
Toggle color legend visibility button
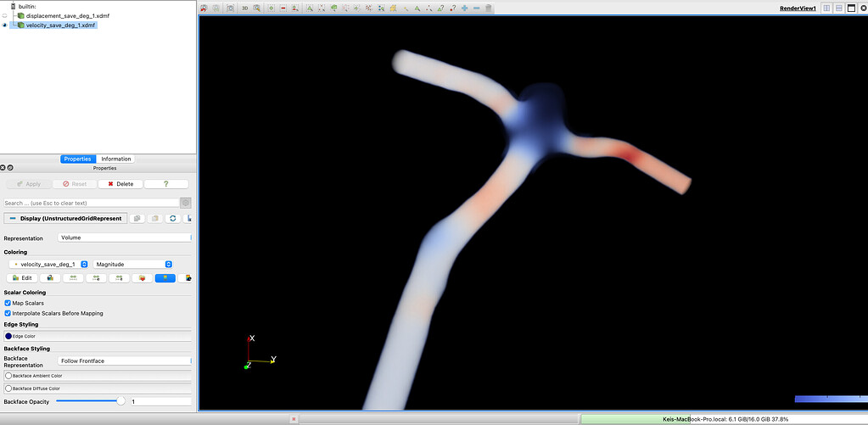[165, 277]
